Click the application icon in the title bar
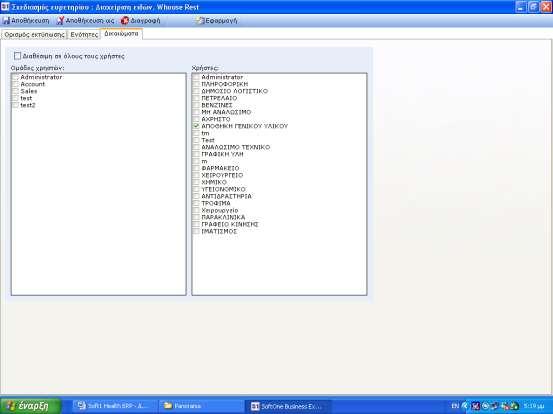Image resolution: width=553 pixels, height=414 pixels. click(5, 7)
